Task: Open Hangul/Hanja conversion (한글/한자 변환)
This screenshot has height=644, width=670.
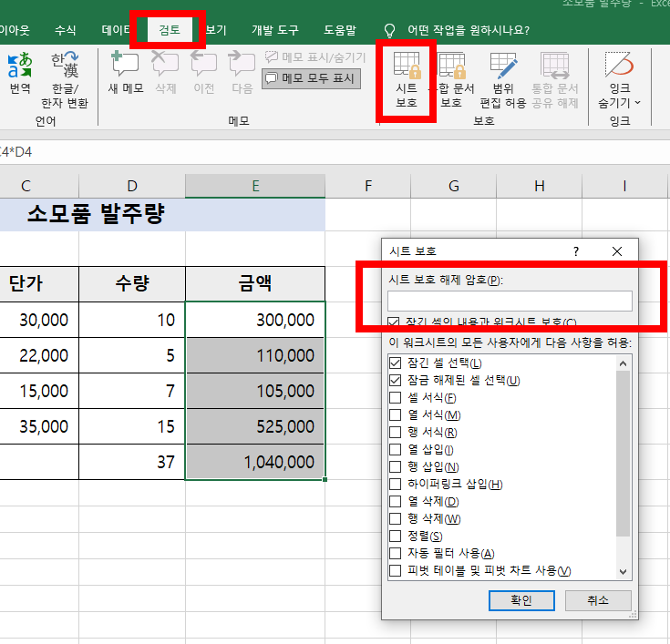Action: [x=65, y=80]
